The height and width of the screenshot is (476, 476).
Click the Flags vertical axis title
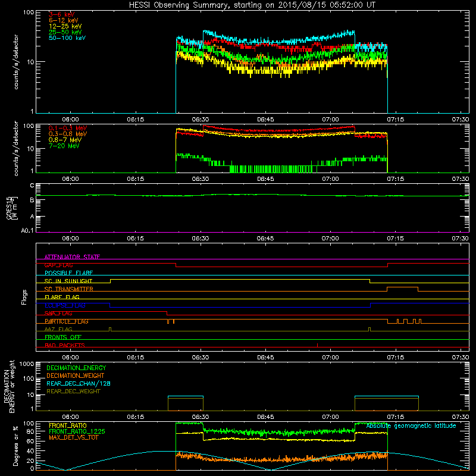24,297
